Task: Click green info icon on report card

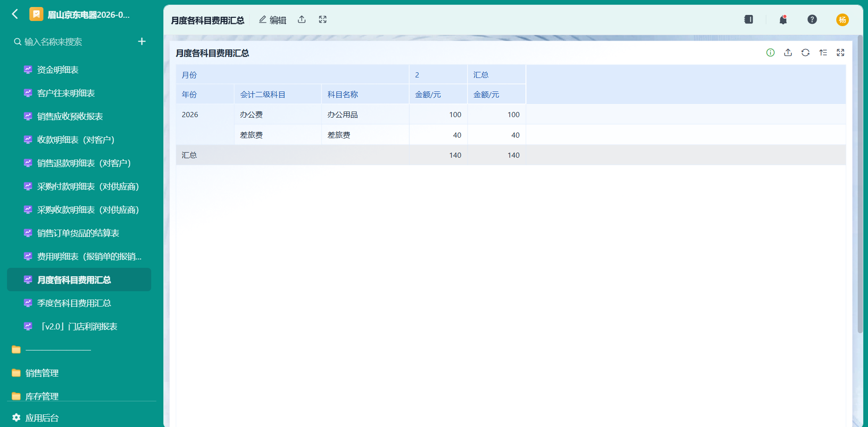Action: pyautogui.click(x=770, y=53)
